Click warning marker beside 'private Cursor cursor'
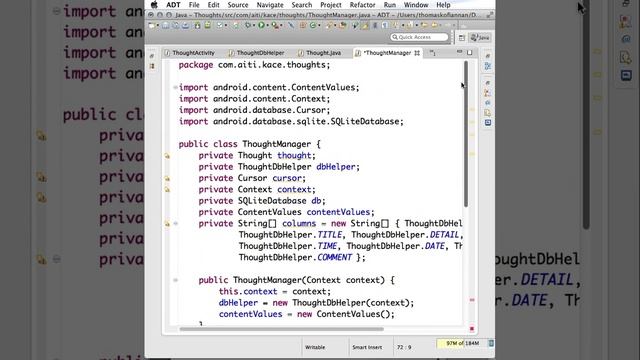The image size is (640, 360). [x=167, y=178]
